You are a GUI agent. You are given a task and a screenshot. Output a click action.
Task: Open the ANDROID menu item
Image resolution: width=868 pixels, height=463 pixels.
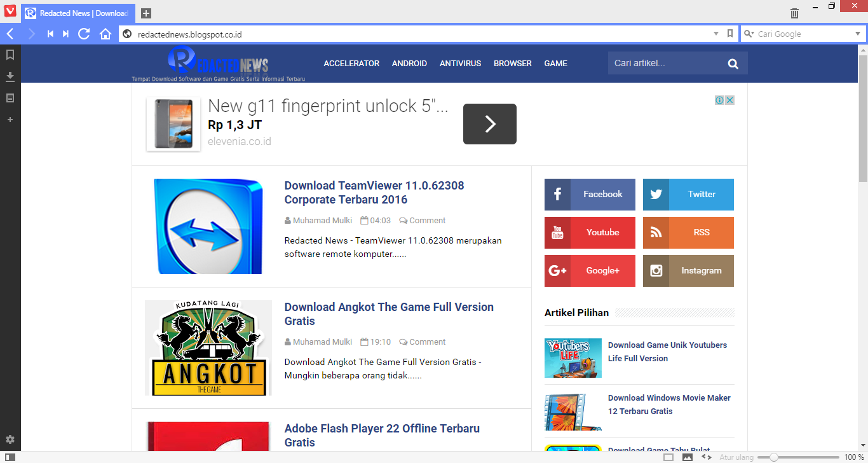409,64
